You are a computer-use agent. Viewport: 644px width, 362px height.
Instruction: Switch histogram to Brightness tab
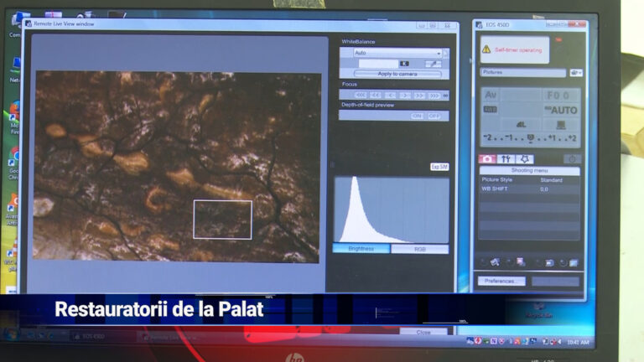tap(361, 249)
